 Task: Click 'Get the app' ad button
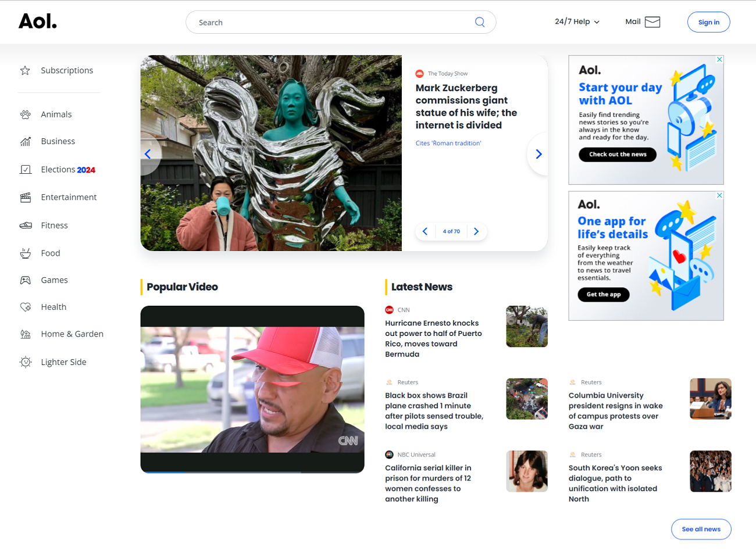(604, 295)
